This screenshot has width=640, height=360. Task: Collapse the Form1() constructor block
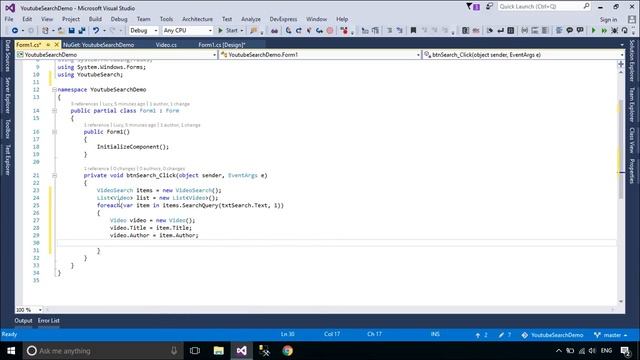[x=54, y=132]
